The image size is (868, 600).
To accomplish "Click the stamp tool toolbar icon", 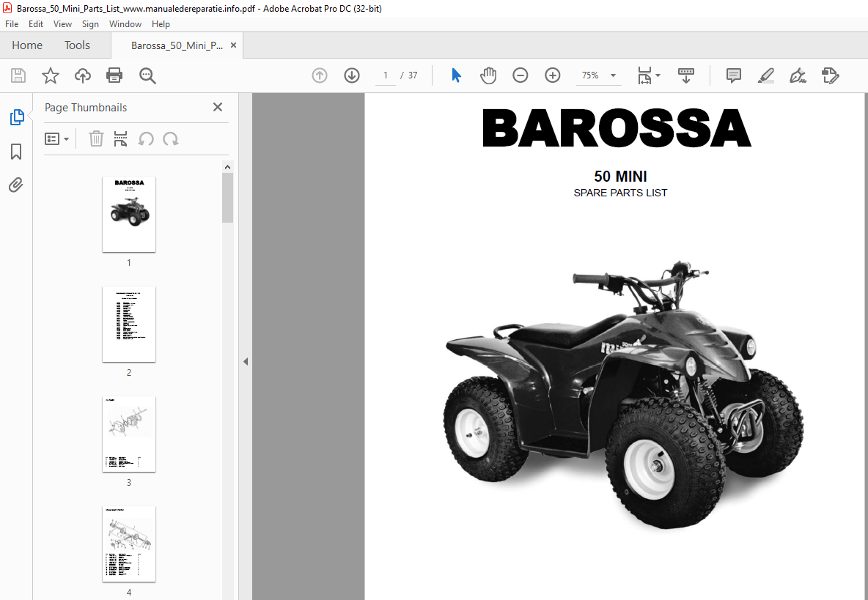I will 831,75.
